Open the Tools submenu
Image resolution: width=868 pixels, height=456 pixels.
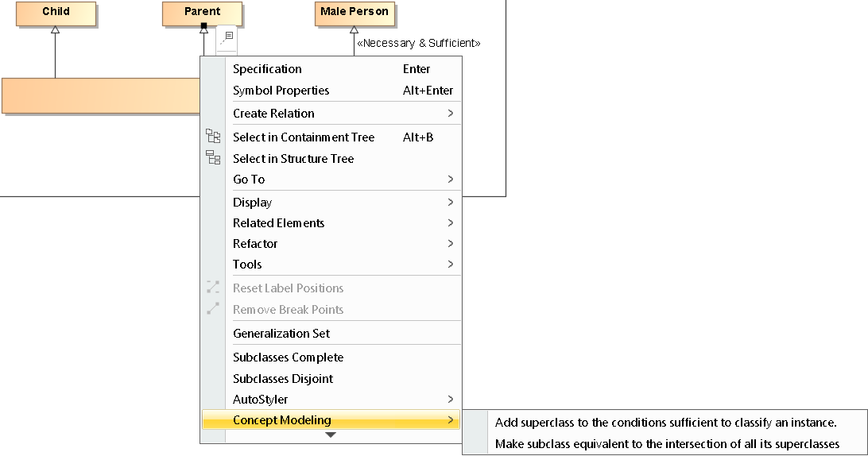pyautogui.click(x=451, y=265)
